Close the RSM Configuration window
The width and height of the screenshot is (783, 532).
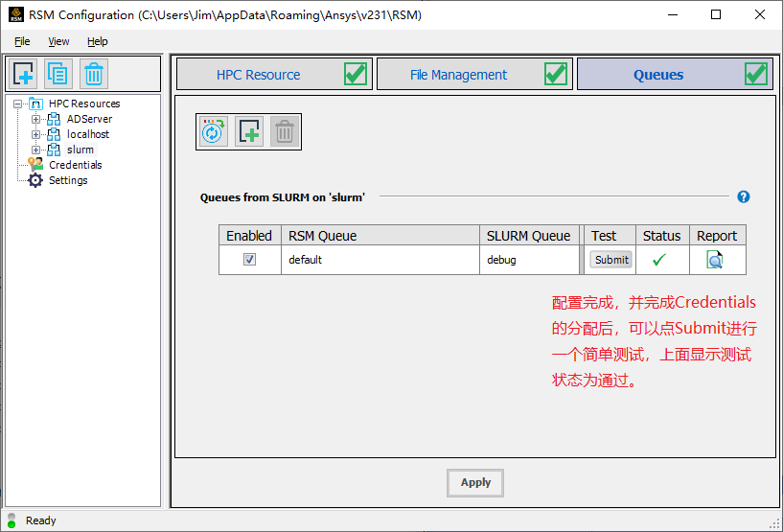760,14
